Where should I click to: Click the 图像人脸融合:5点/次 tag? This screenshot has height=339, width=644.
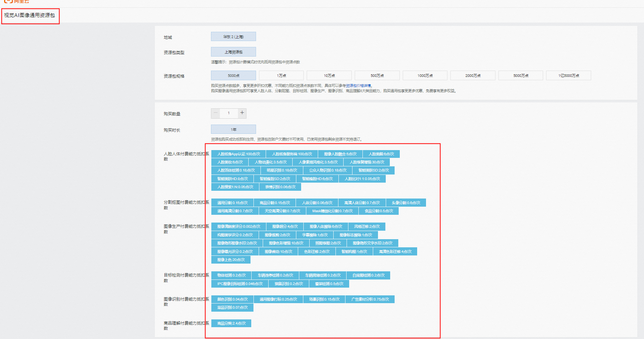point(340,154)
